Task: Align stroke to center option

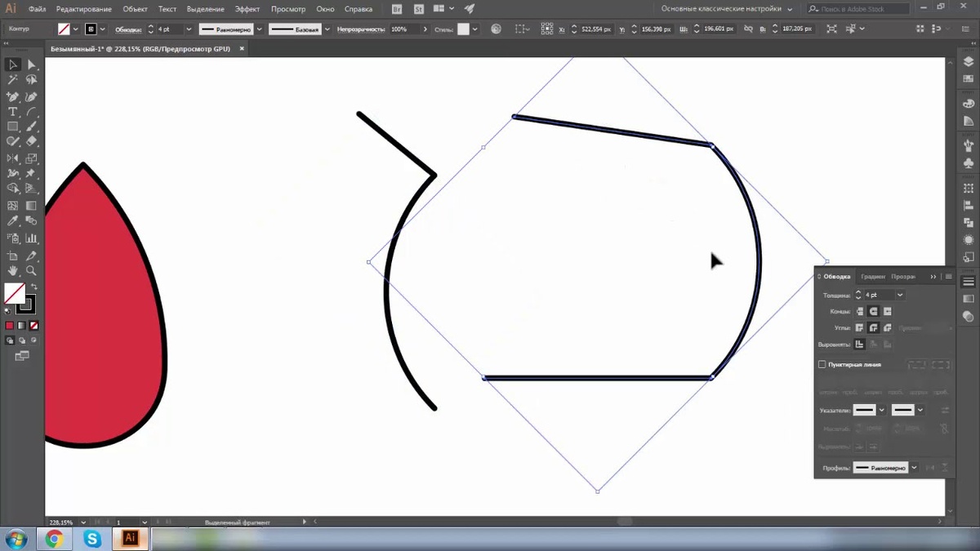Action: click(860, 344)
